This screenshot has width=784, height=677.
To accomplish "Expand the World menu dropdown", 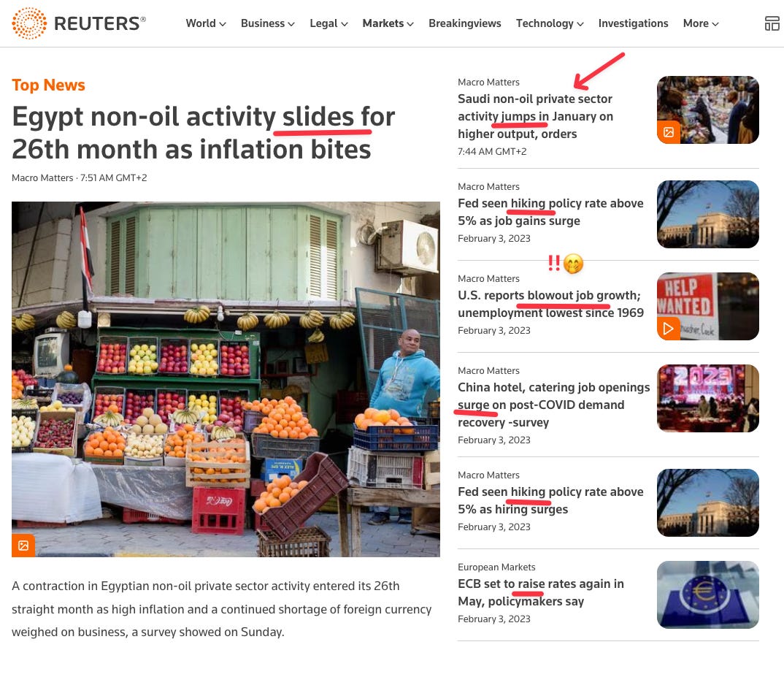I will coord(206,23).
